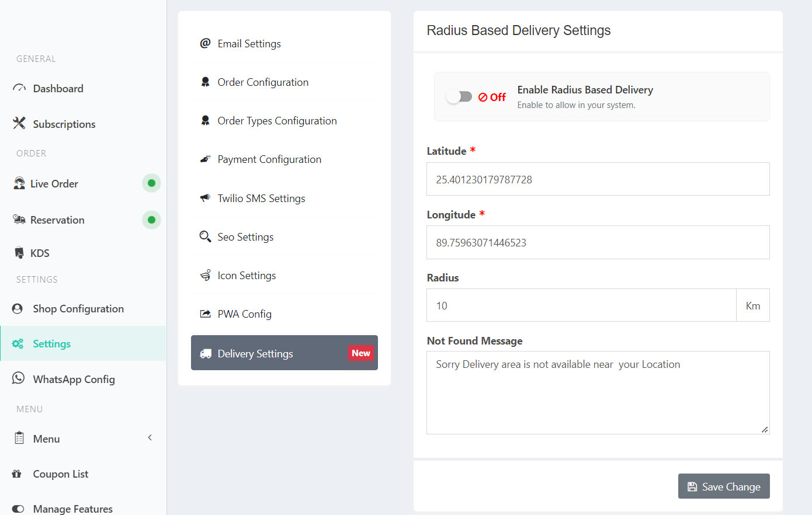
Task: Click the Latitude input field
Action: [598, 179]
